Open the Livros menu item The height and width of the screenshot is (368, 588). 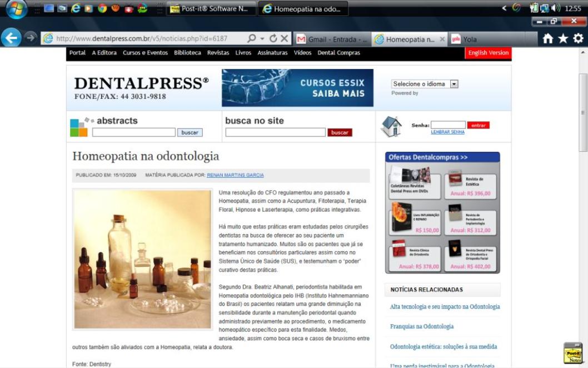pos(243,53)
